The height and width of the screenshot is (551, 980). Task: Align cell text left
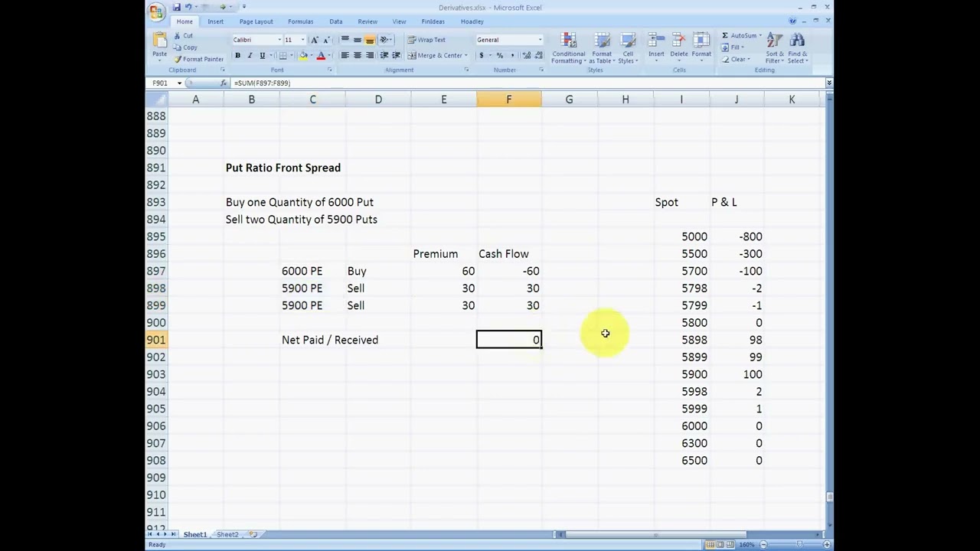(345, 55)
